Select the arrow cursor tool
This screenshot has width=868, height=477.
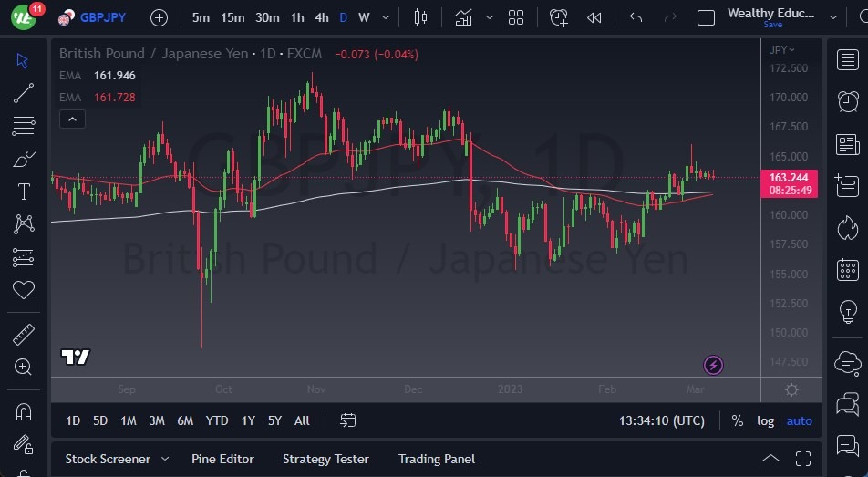[23, 60]
